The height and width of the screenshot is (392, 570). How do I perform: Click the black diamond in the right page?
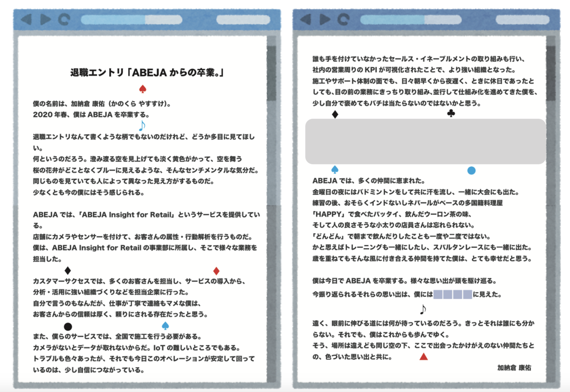(x=335, y=114)
